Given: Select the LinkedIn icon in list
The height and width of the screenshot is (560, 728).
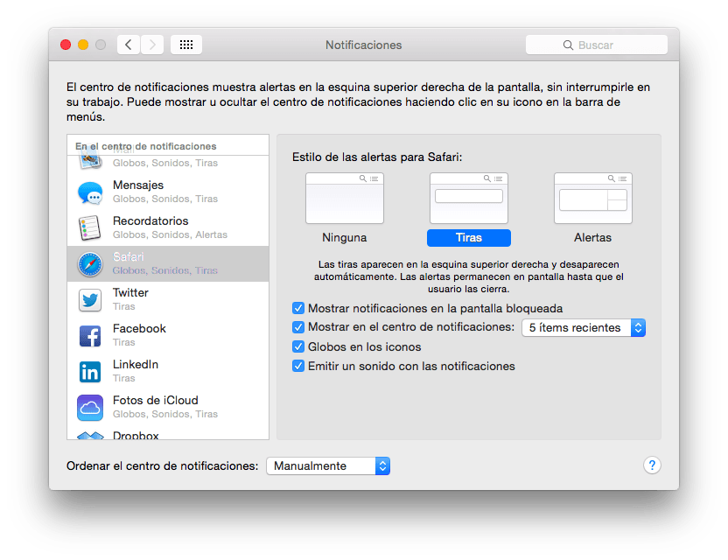Looking at the screenshot, I should pyautogui.click(x=90, y=372).
